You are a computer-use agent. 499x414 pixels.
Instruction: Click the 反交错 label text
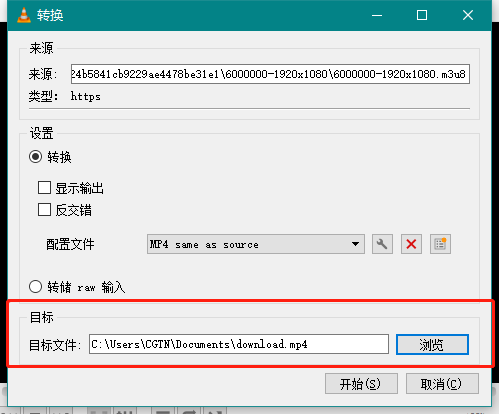pos(73,210)
